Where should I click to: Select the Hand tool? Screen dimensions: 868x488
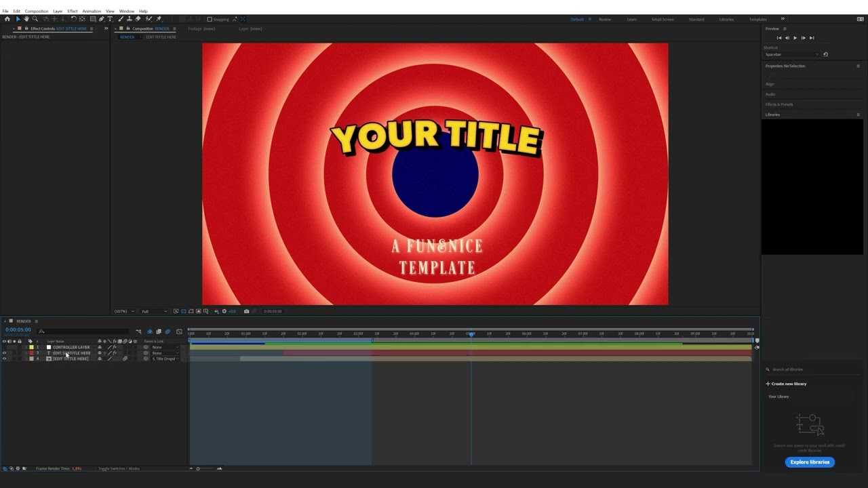[26, 19]
